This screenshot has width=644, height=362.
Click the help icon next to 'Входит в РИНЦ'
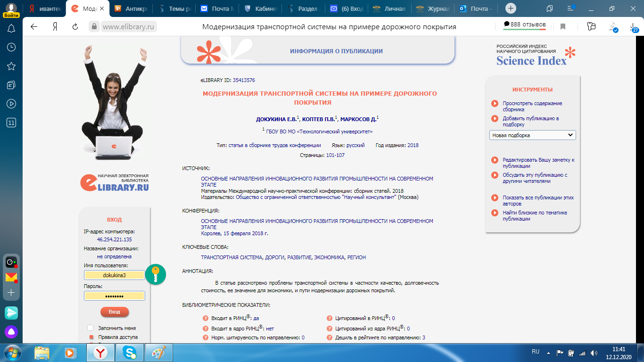point(205,318)
